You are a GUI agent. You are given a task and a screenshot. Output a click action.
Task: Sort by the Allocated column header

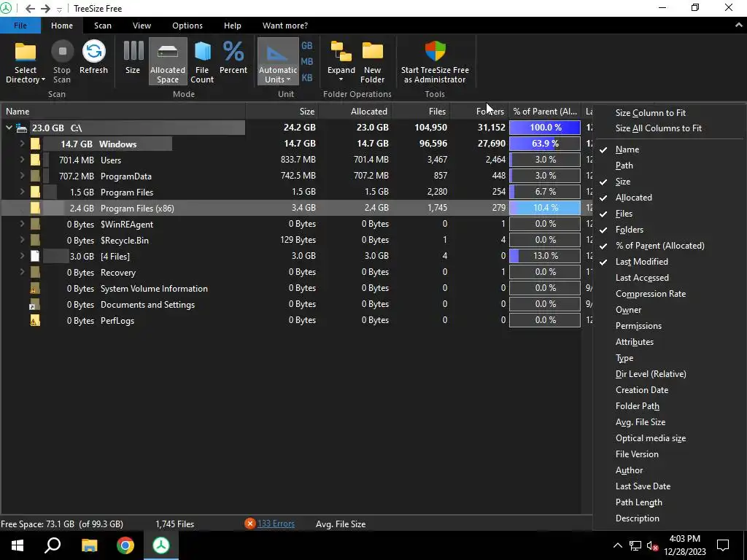pos(355,112)
